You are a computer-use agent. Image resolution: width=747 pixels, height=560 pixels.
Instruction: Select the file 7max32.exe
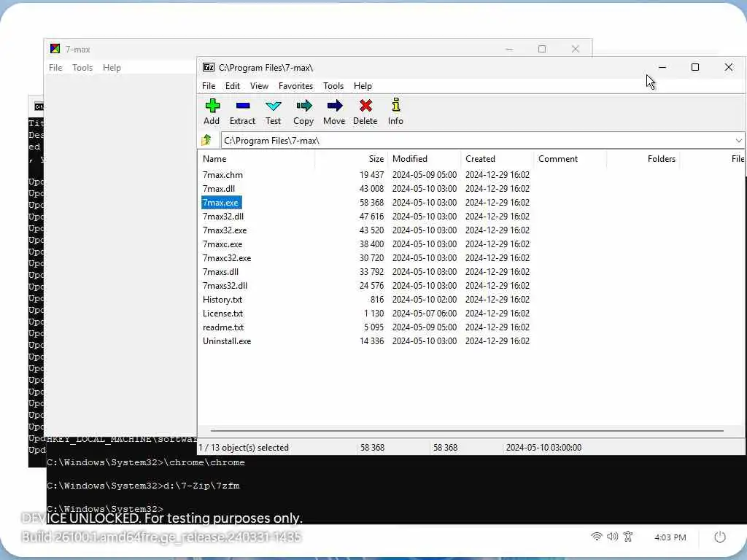(x=225, y=230)
